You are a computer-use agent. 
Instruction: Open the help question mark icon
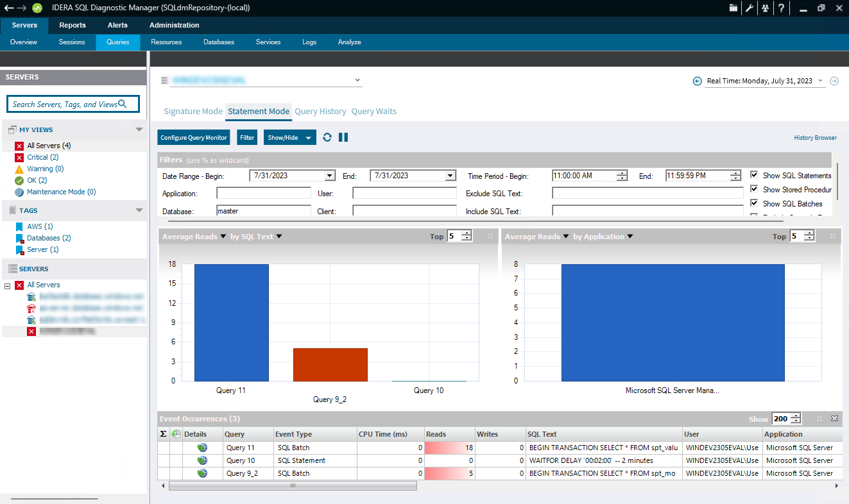(781, 8)
